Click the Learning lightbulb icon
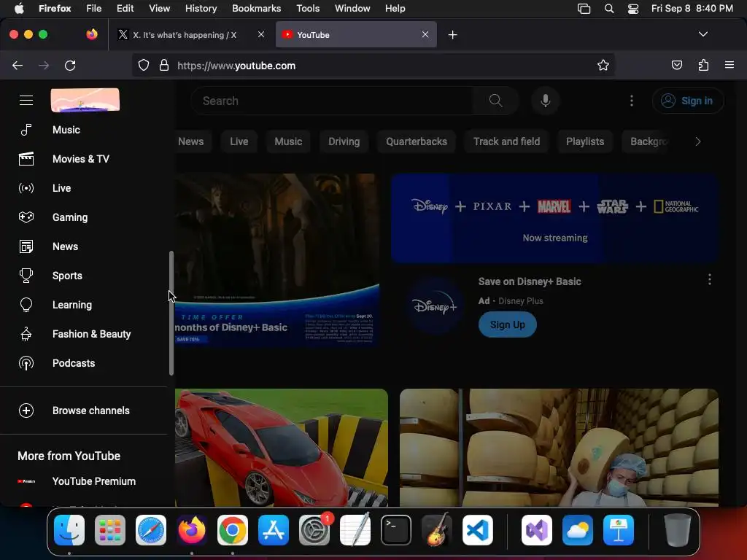Viewport: 747px width, 560px height. pos(26,305)
